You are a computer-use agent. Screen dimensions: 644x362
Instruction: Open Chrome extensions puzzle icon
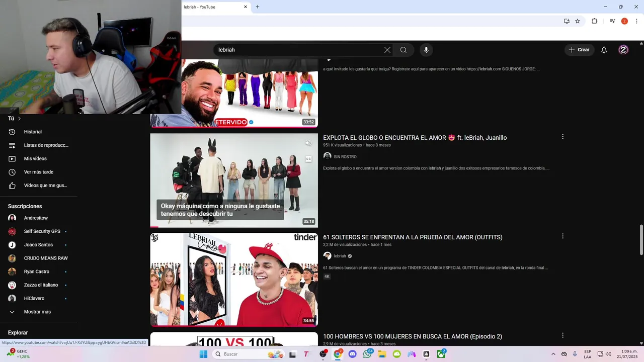pos(594,21)
